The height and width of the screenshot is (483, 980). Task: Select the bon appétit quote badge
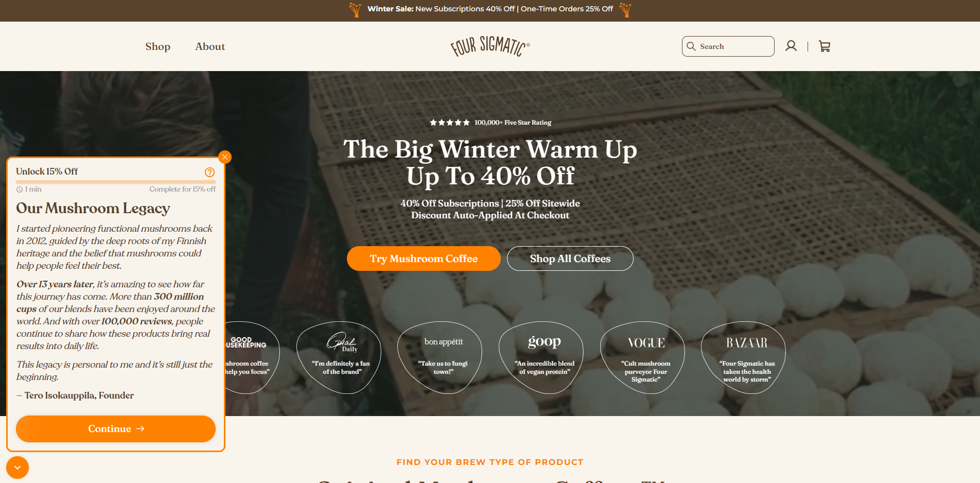[x=443, y=358]
